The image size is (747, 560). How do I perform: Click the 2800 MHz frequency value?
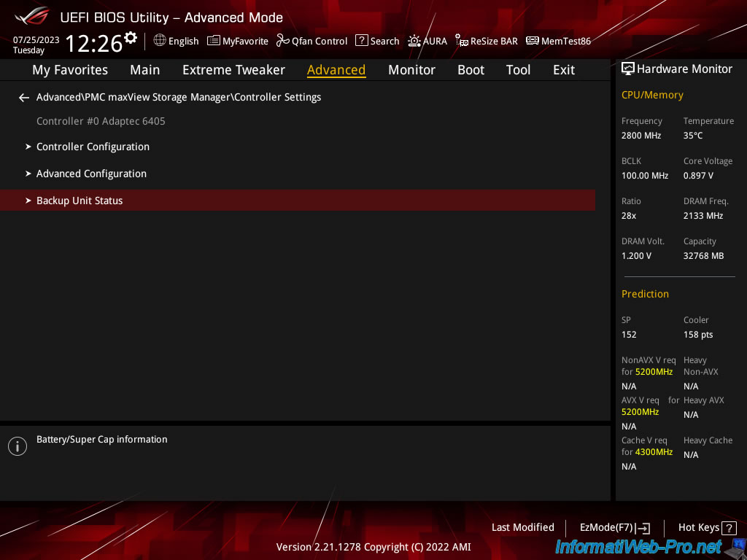[x=641, y=136]
